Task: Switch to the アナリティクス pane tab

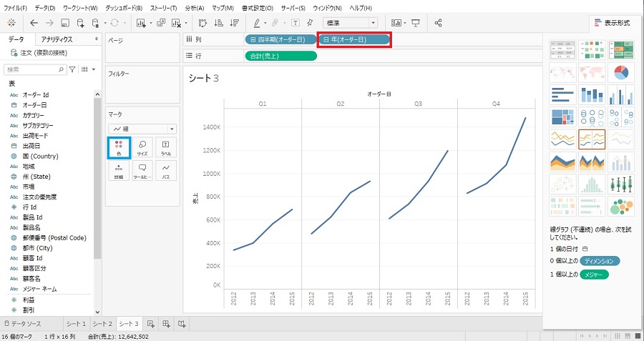Action: click(x=61, y=39)
